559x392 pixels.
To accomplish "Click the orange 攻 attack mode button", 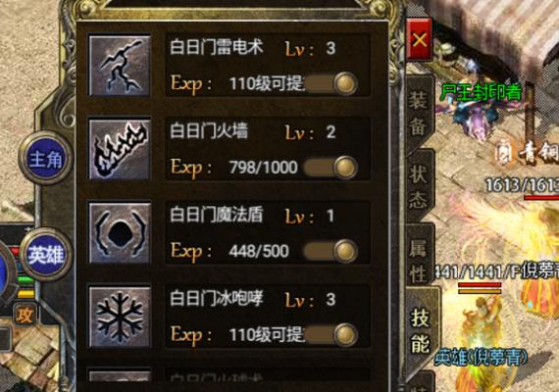I will coord(25,315).
